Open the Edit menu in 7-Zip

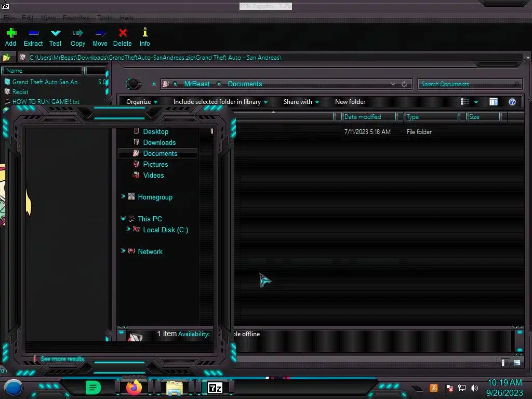point(28,18)
